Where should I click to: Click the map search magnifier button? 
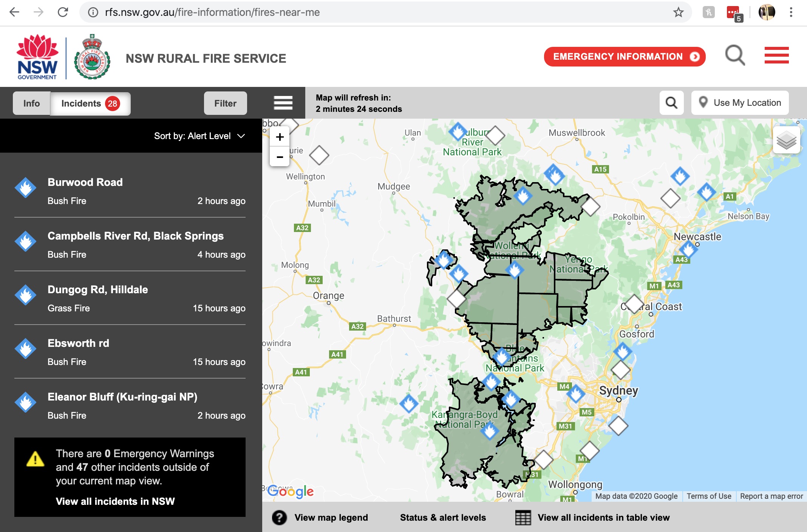(x=671, y=103)
